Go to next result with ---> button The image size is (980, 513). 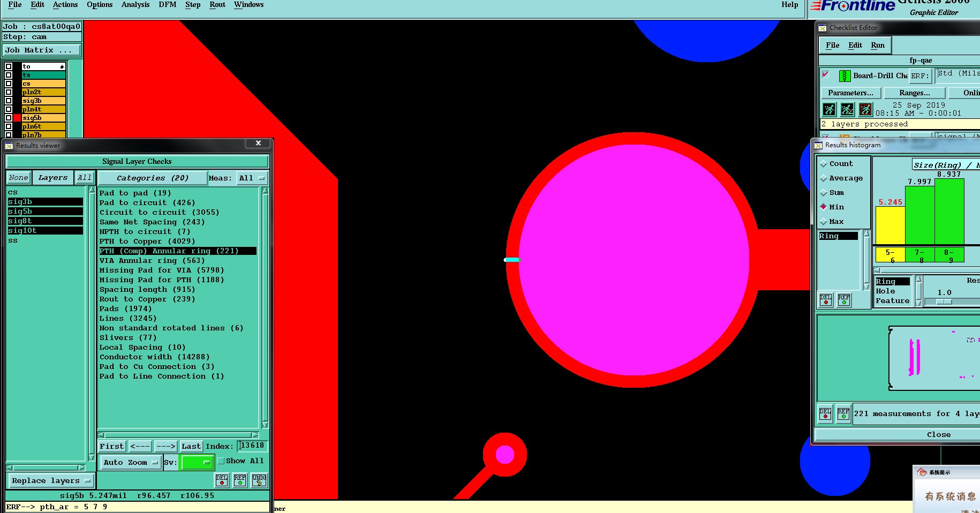coord(165,446)
